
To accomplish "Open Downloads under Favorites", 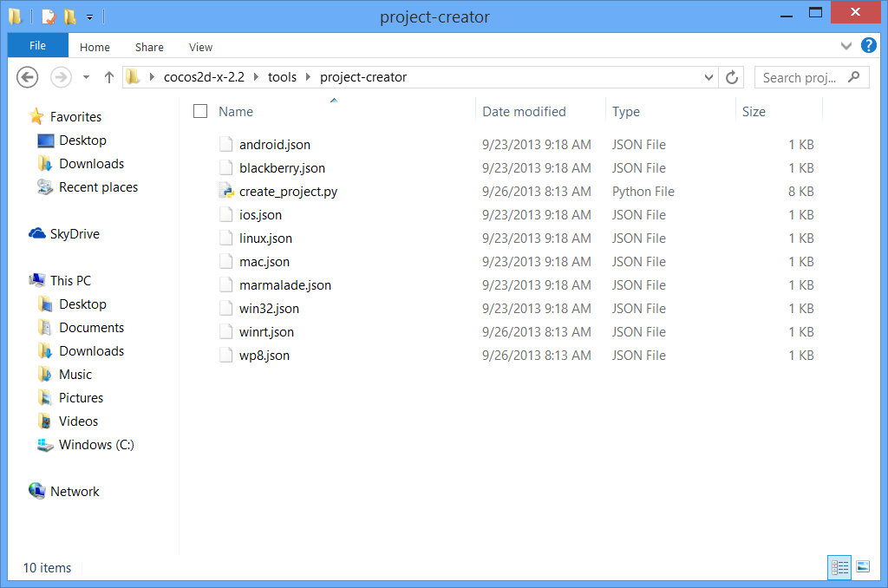I will point(91,164).
